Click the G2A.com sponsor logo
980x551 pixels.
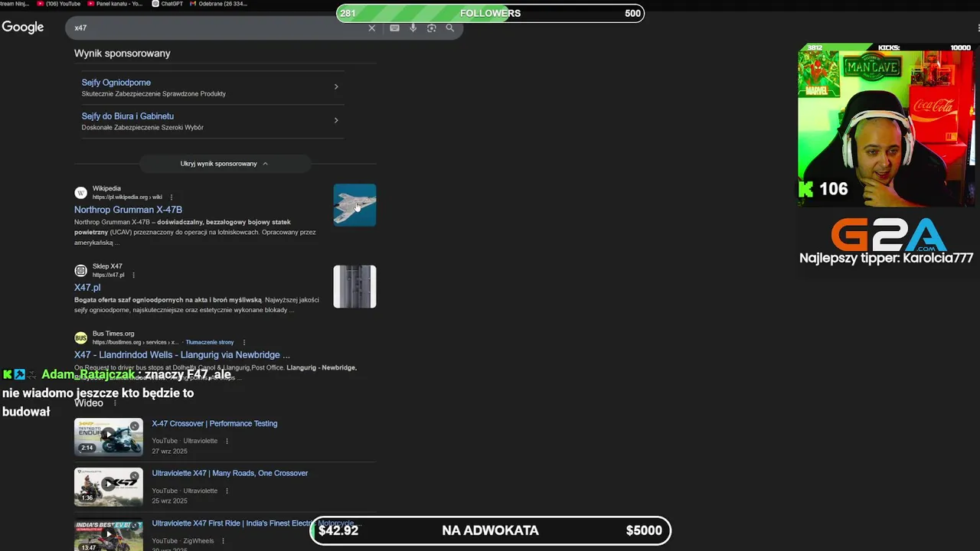(889, 235)
